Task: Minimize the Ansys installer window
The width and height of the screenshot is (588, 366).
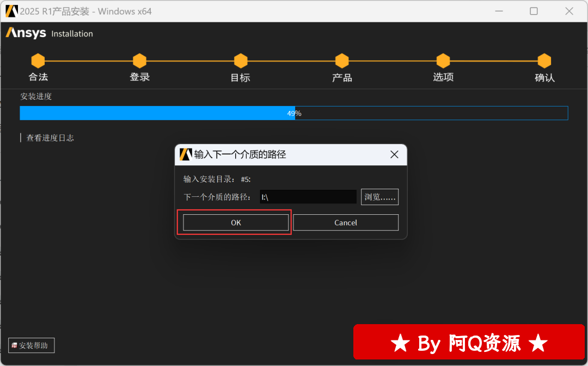Action: 499,11
